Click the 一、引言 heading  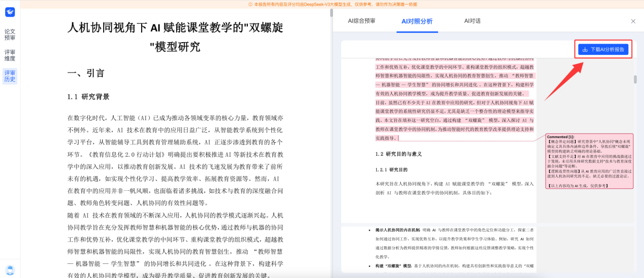[x=86, y=74]
